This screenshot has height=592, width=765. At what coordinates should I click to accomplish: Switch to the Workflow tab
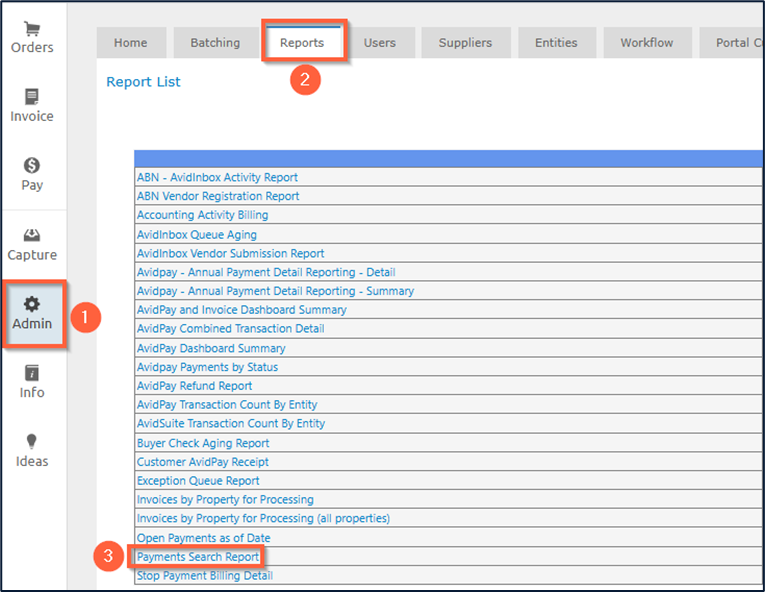[x=646, y=43]
